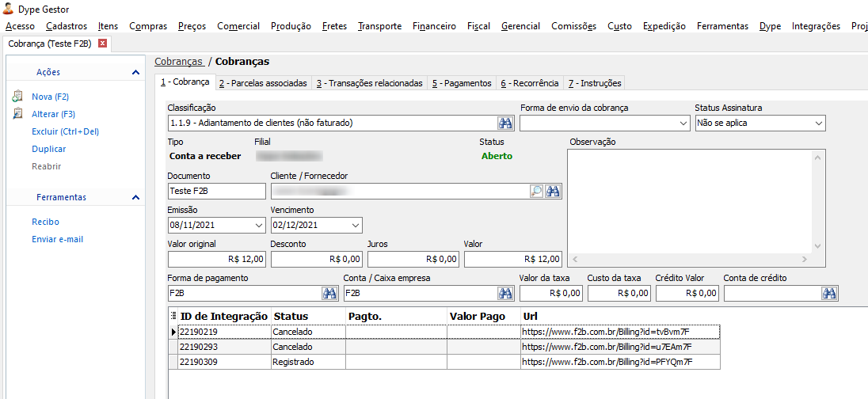868x399 pixels.
Task: Search Conta / Caixa empresa with binoculars icon
Action: tap(505, 293)
